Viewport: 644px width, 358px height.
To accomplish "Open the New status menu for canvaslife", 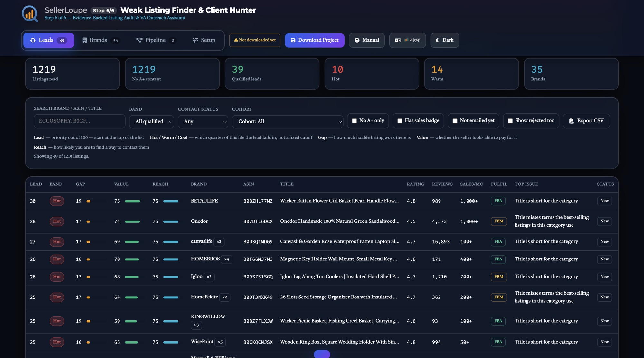I will click(x=604, y=242).
